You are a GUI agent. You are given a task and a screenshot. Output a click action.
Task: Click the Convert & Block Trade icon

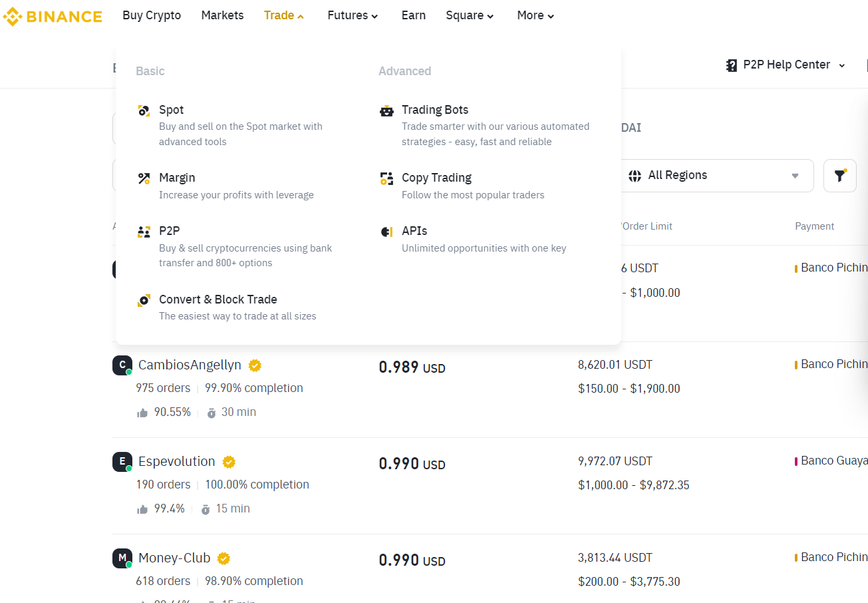(x=144, y=300)
